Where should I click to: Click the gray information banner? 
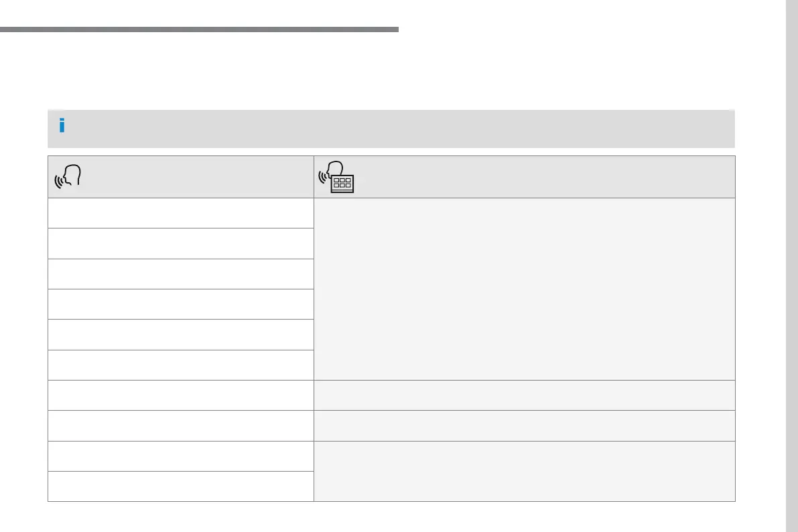tap(391, 129)
